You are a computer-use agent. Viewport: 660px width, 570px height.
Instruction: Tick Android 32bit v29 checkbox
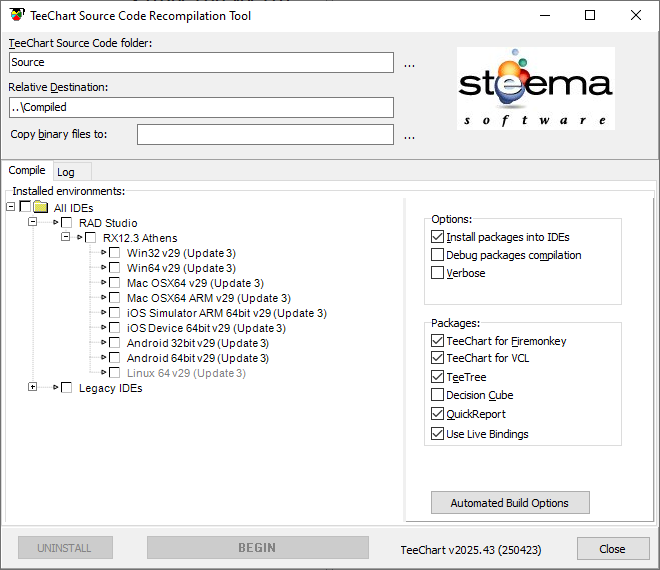(x=114, y=343)
